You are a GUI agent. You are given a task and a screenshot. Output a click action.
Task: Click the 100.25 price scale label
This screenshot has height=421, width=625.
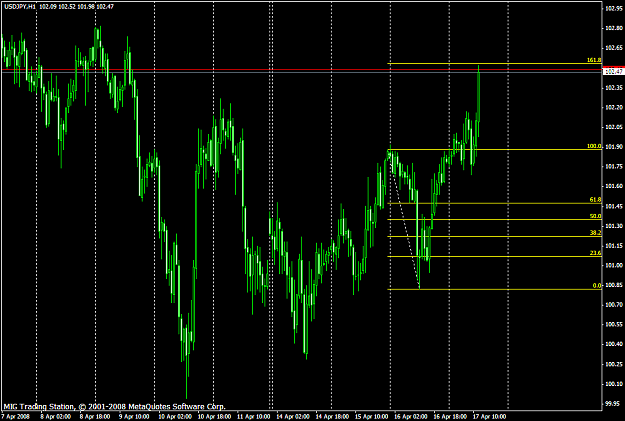tap(614, 364)
